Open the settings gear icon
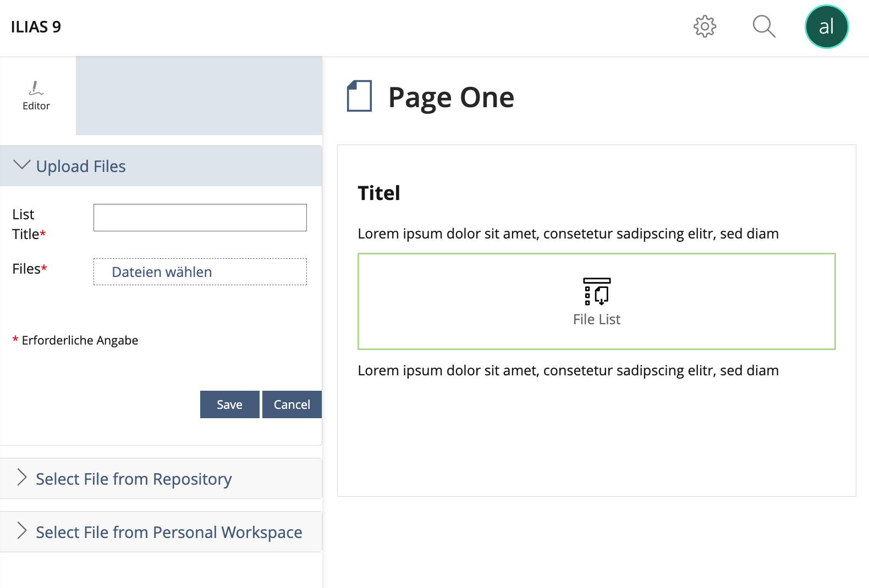Screen dimensions: 869x588 click(705, 26)
